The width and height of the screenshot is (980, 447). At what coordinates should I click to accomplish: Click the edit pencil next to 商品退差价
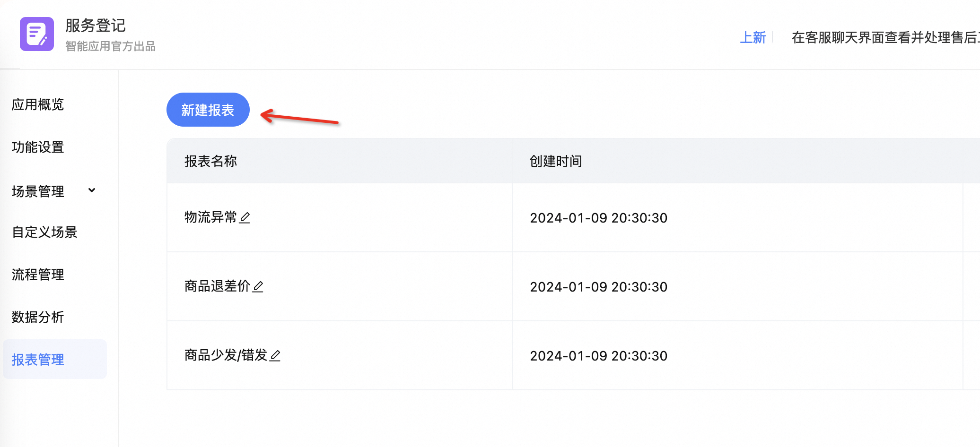click(x=258, y=287)
